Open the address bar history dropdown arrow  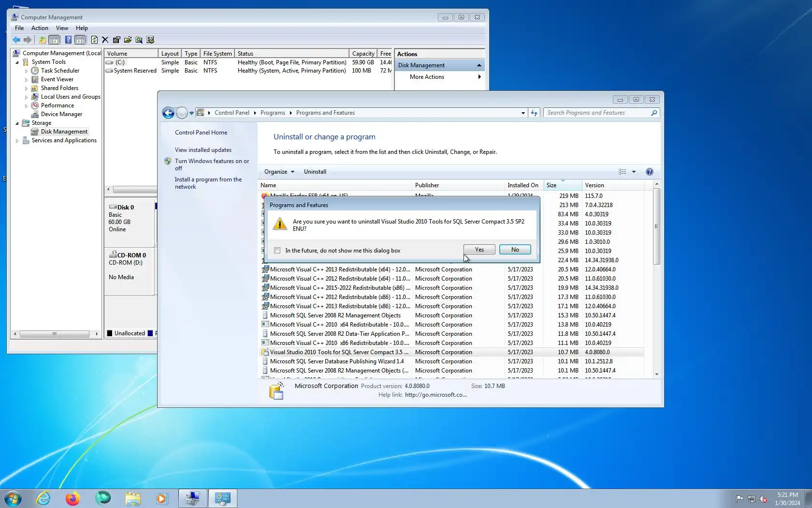[x=523, y=113]
